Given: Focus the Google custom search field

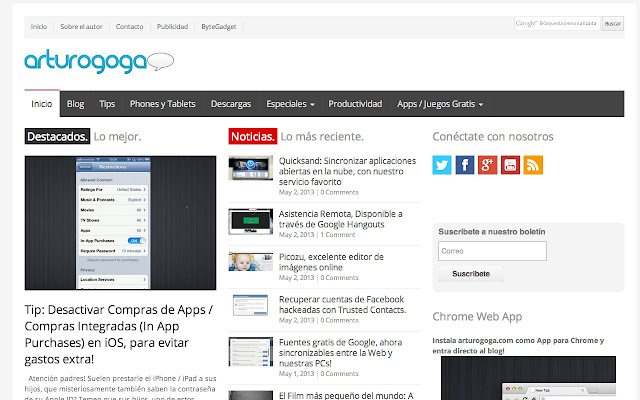Looking at the screenshot, I should pyautogui.click(x=557, y=23).
